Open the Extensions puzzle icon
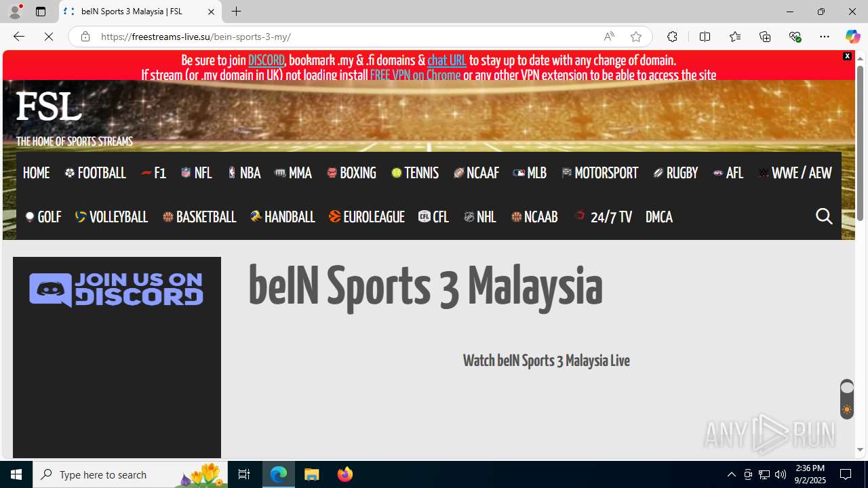The height and width of the screenshot is (488, 868). [x=672, y=37]
